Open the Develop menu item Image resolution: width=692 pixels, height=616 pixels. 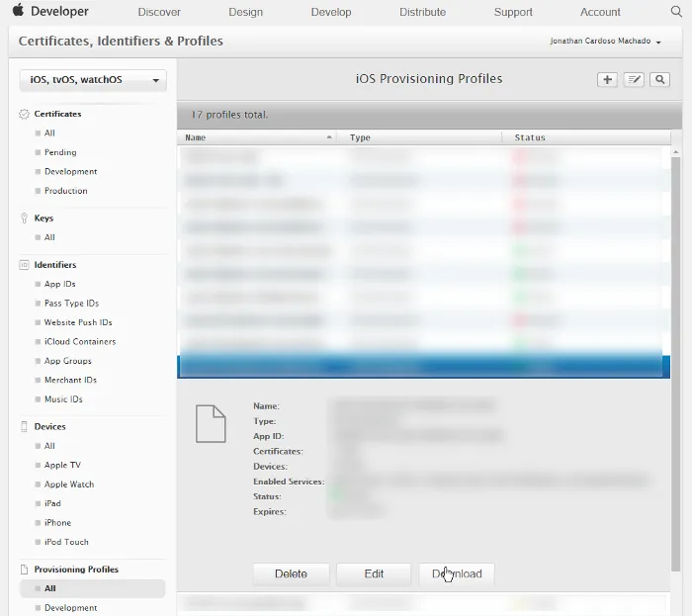click(x=331, y=12)
